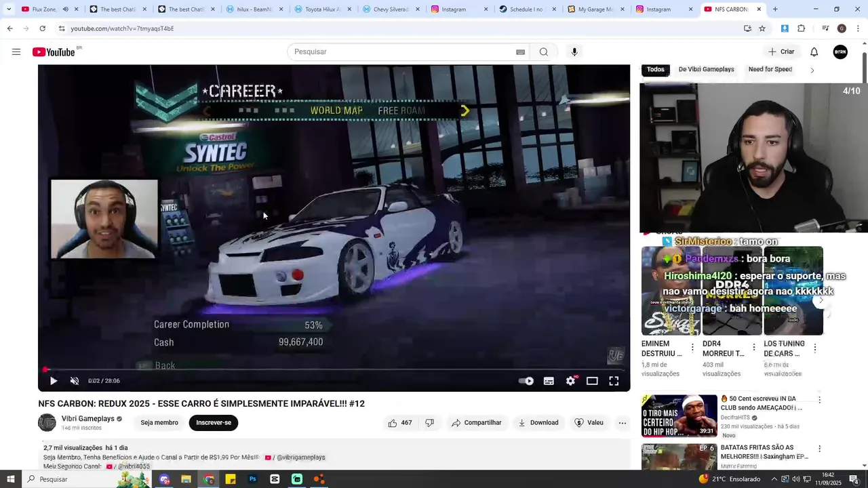Bookmark this page with the star
This screenshot has height=488, width=868.
(762, 28)
